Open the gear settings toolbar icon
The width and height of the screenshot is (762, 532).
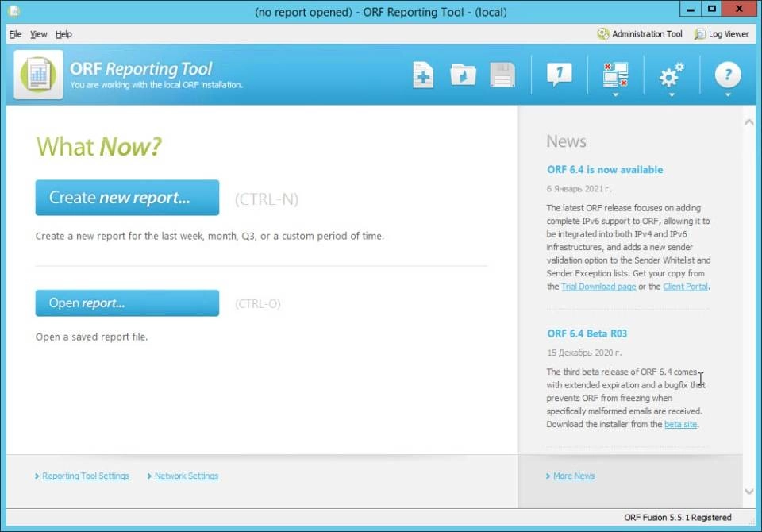pyautogui.click(x=672, y=75)
